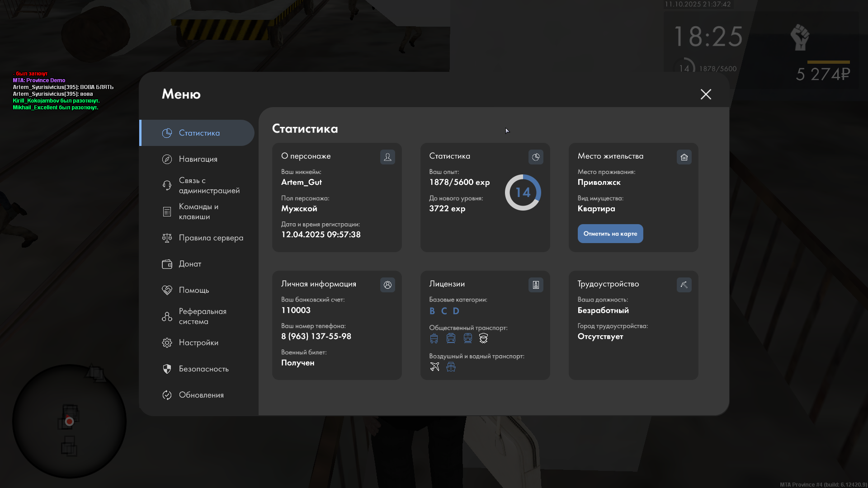
Task: Click the airplane license icon
Action: click(x=434, y=366)
